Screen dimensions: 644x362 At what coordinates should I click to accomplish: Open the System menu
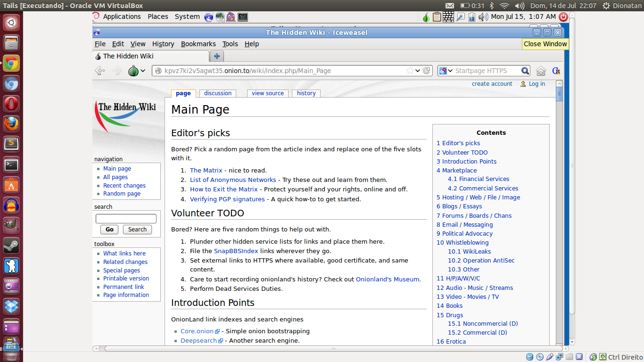(187, 16)
